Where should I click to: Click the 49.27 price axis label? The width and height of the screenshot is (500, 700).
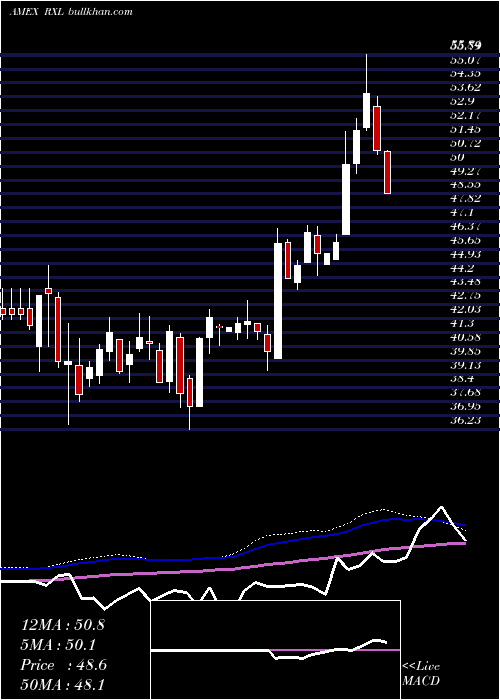464,171
